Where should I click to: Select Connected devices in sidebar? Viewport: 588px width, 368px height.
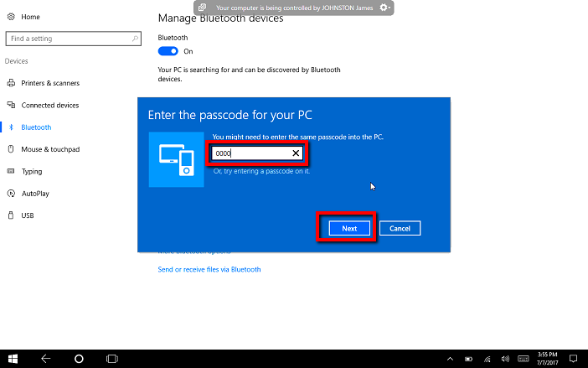(49, 105)
